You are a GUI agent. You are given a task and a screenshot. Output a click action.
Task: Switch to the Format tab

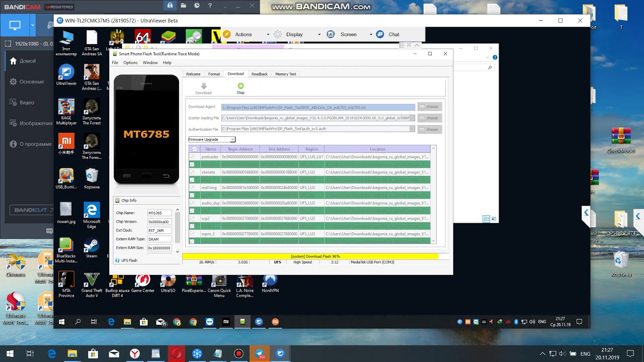(x=214, y=74)
